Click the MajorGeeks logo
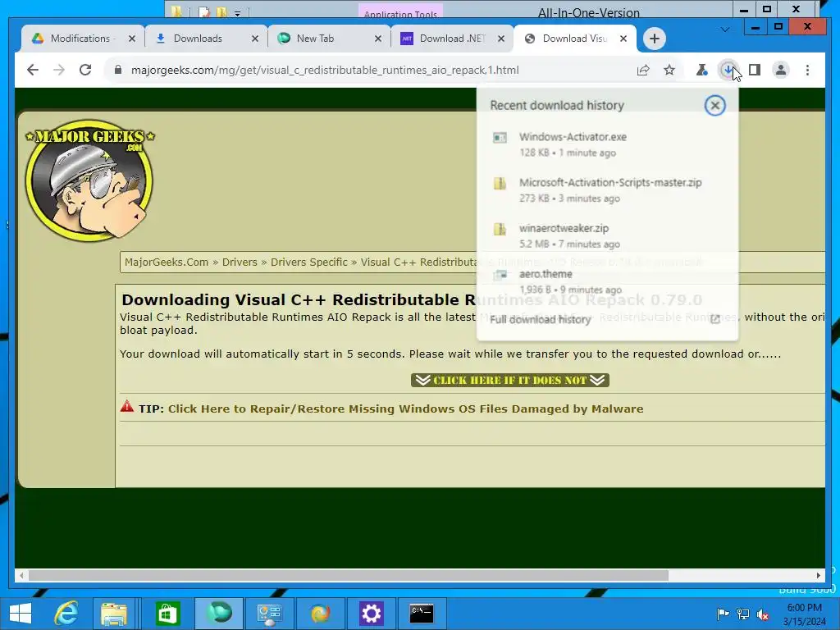Image resolution: width=840 pixels, height=630 pixels. pos(90,180)
